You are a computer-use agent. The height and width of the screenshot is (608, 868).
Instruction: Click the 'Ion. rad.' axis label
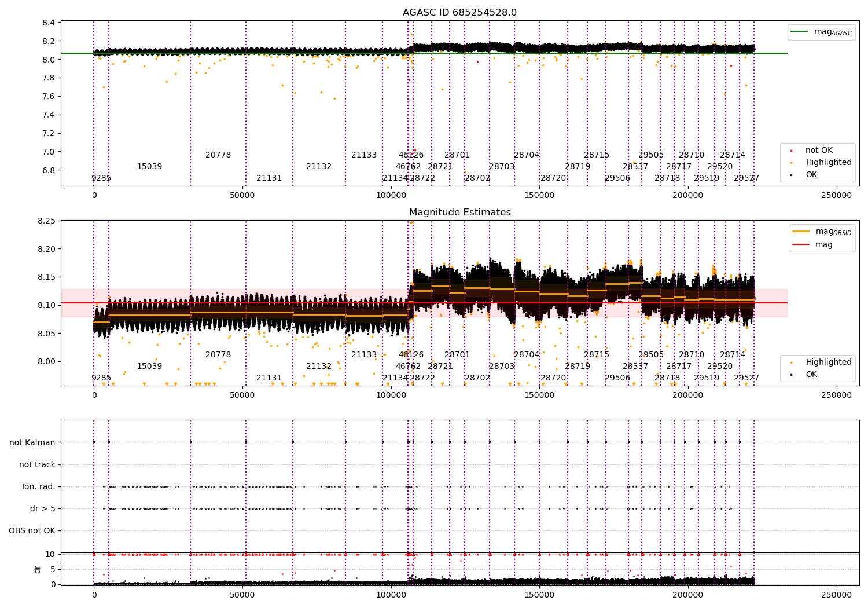click(x=39, y=486)
